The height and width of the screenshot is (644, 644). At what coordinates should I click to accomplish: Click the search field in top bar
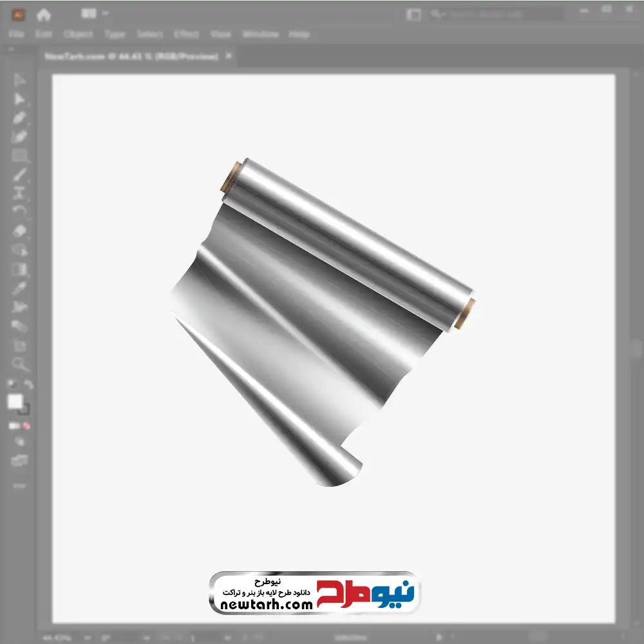497,14
